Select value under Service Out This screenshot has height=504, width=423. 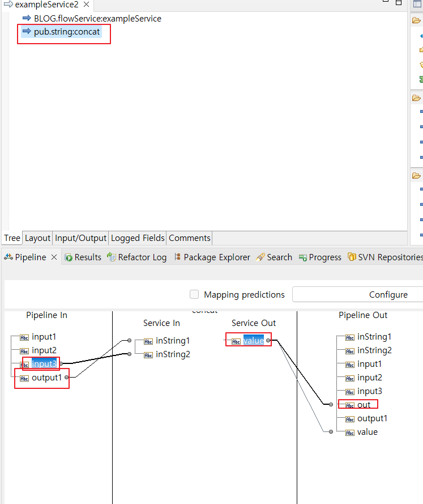click(x=254, y=341)
